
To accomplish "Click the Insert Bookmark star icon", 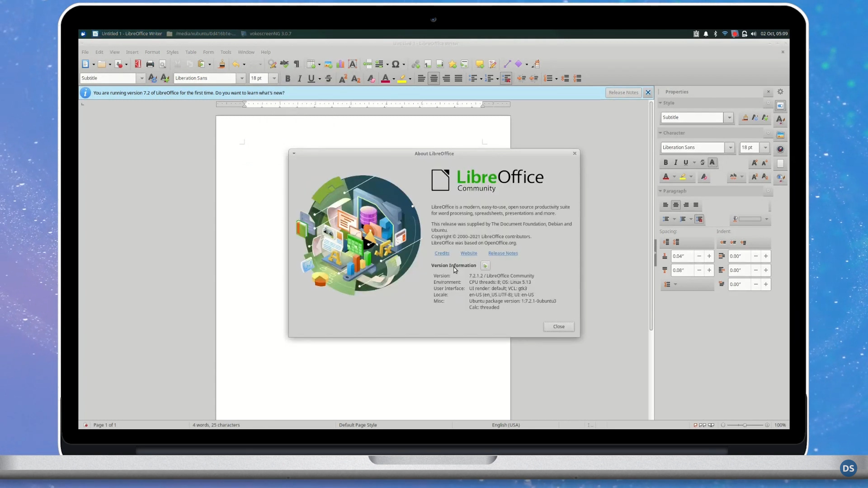I will coord(452,64).
